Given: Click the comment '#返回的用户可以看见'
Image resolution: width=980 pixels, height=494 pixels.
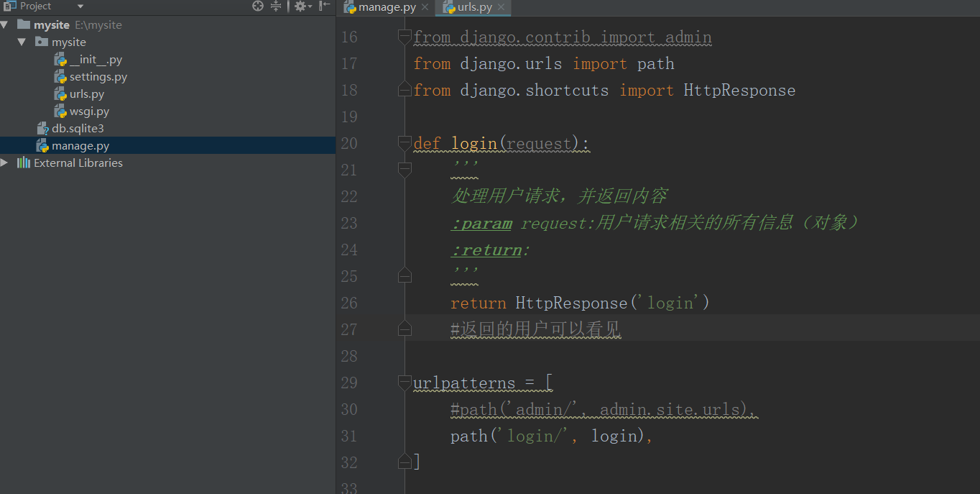Looking at the screenshot, I should coord(535,329).
